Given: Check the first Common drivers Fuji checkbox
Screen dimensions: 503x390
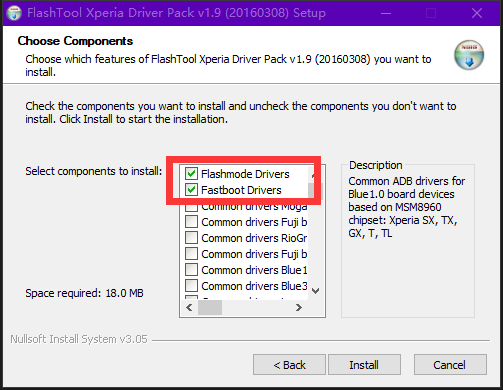Looking at the screenshot, I should coord(191,222).
